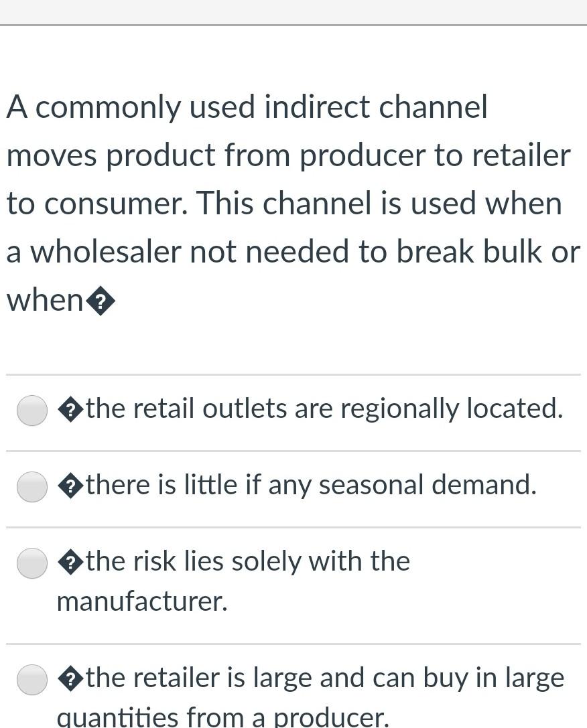Click the divider above the first answer option

pos(293,374)
